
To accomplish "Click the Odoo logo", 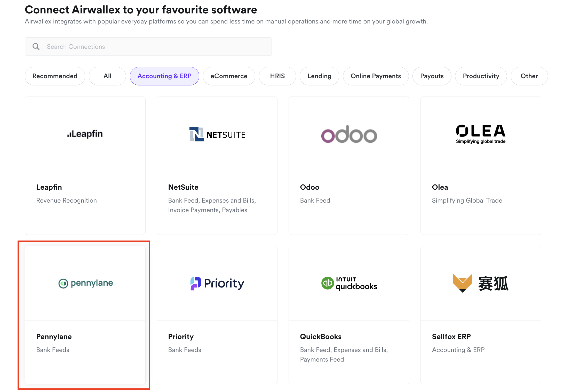I will [349, 134].
